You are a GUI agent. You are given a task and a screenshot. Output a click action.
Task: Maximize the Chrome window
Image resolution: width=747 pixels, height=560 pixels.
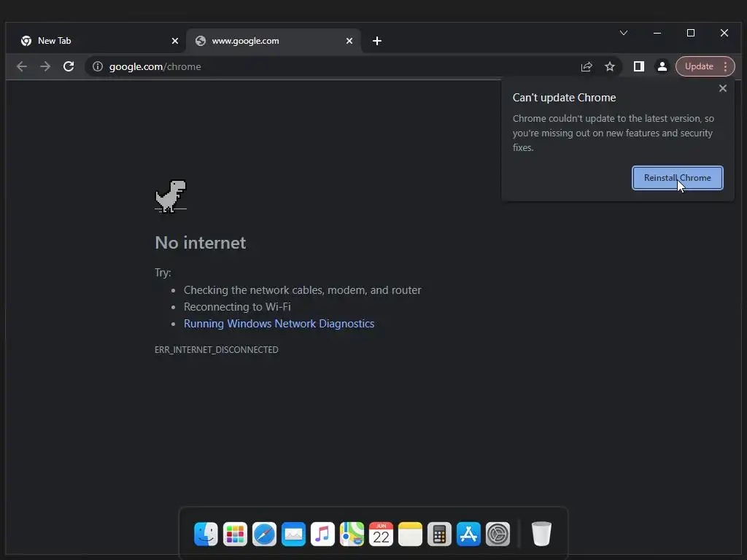tap(691, 33)
